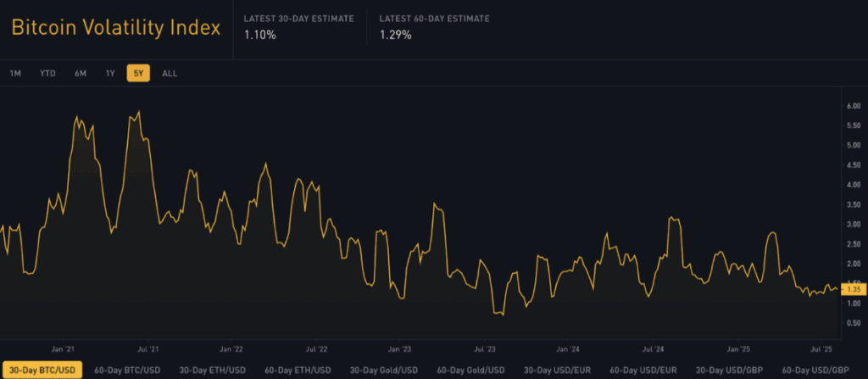Click the Latest 60-Day Estimate value
The image size is (868, 379).
pyautogui.click(x=394, y=36)
